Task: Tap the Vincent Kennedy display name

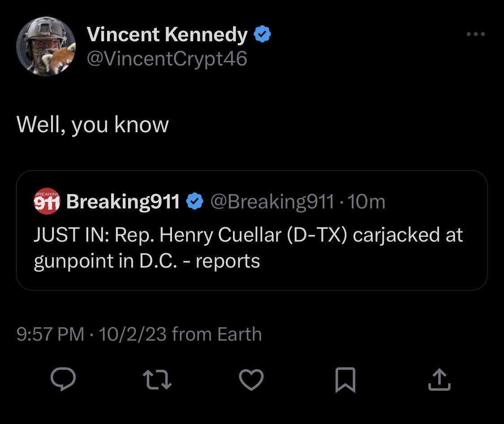Action: 167,35
